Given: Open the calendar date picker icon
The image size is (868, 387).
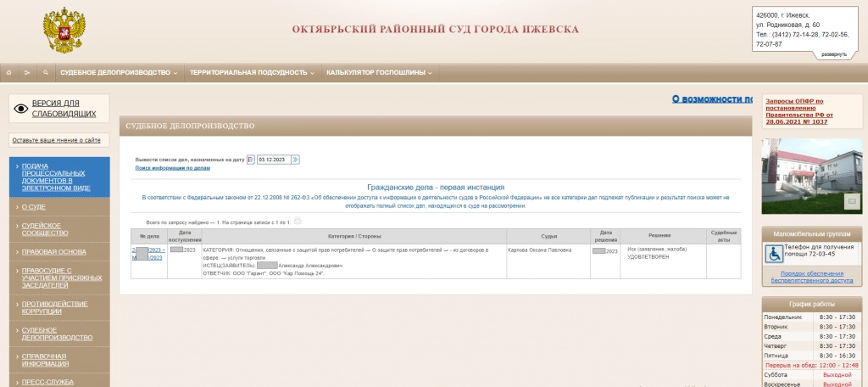Looking at the screenshot, I should (251, 160).
